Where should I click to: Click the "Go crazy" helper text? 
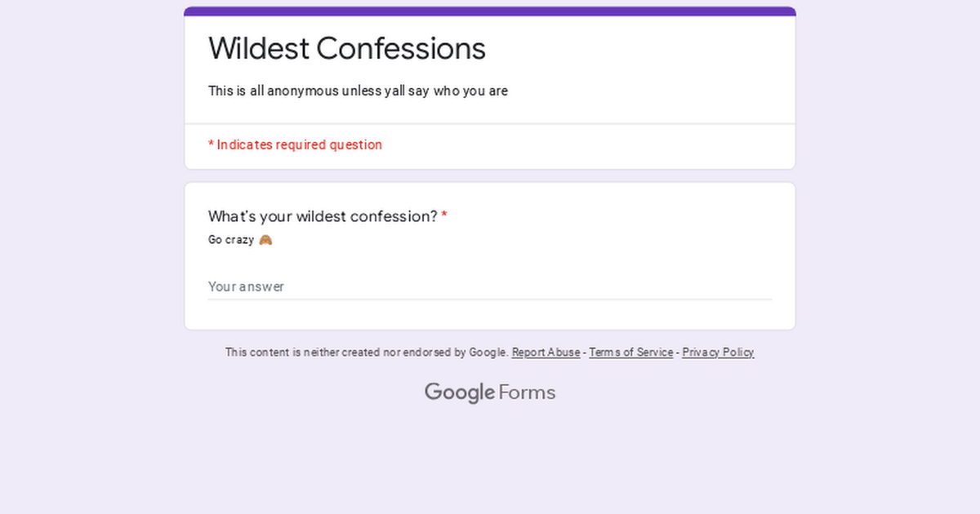tap(231, 240)
